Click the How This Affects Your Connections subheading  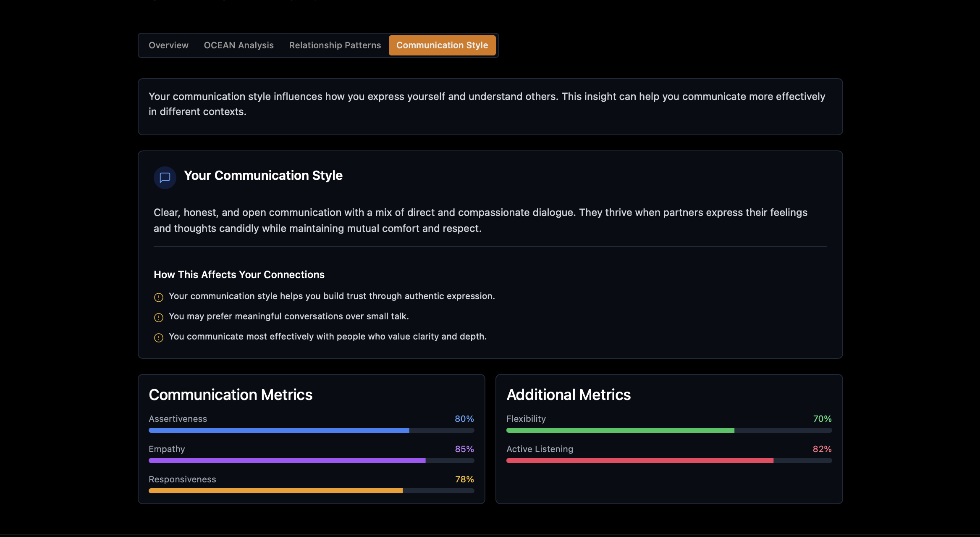click(x=239, y=275)
